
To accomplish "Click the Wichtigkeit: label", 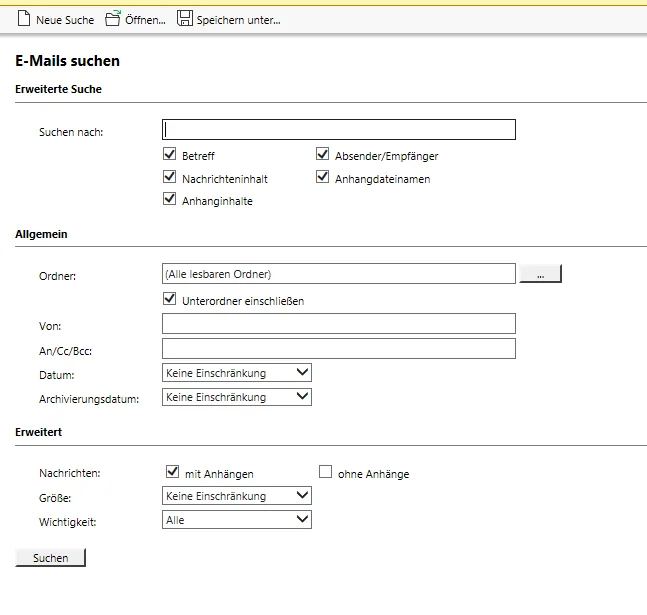I will click(x=68, y=523).
